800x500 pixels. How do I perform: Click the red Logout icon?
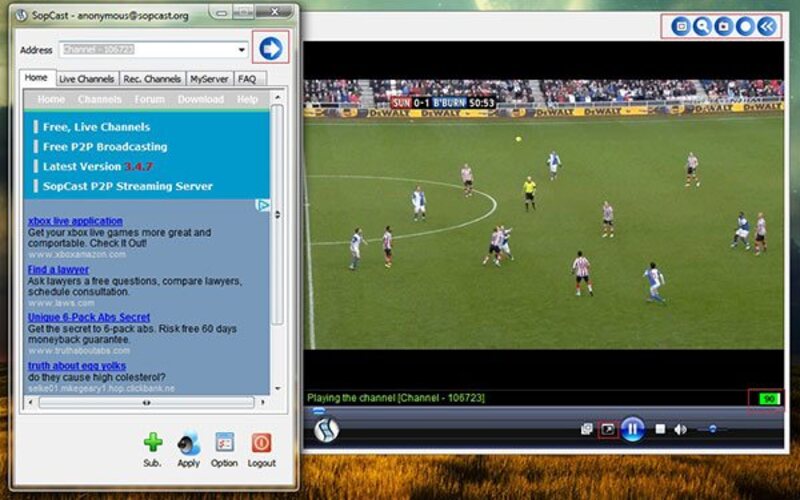click(261, 443)
